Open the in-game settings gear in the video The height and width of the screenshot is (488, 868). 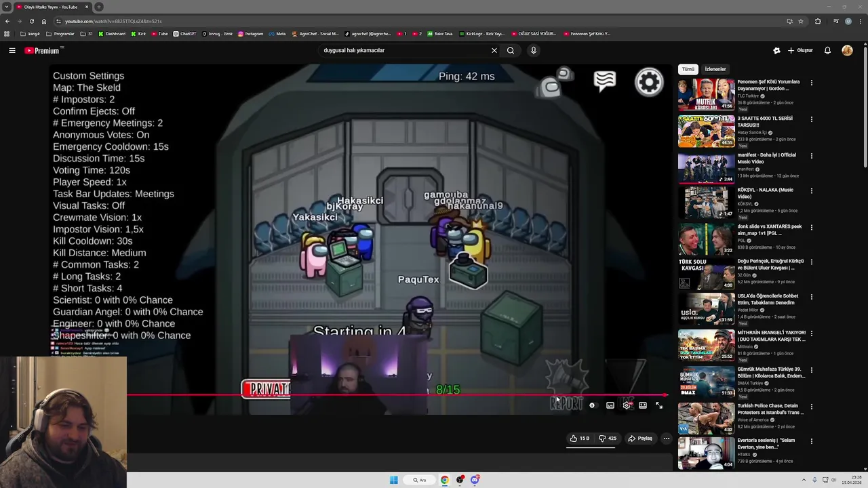click(x=649, y=83)
